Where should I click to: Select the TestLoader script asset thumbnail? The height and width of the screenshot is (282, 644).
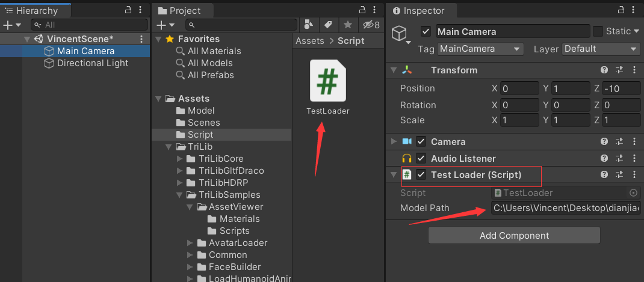327,81
